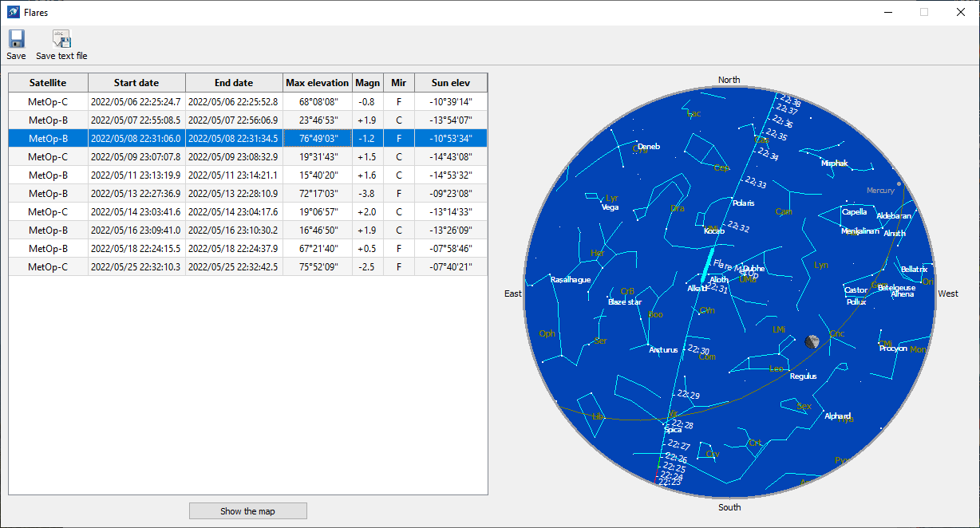Click the sun elevation cell -07°40'21"
The height and width of the screenshot is (528, 980).
click(x=451, y=267)
